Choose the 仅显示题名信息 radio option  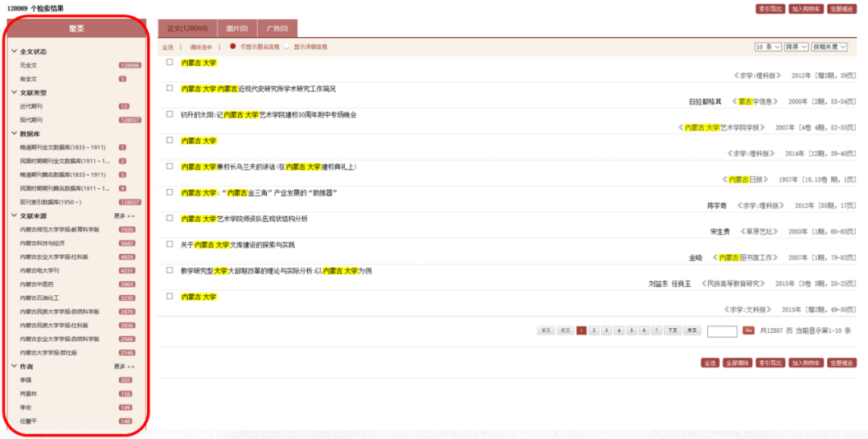pos(233,47)
